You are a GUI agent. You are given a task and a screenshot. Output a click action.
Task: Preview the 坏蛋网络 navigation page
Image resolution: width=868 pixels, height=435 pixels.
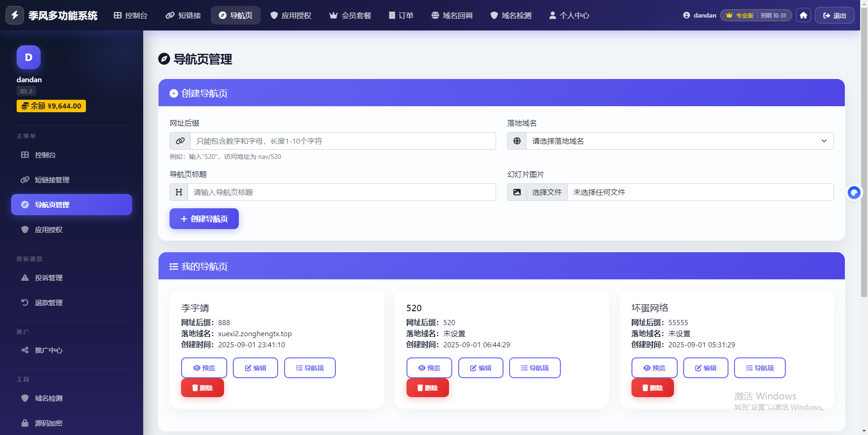point(655,368)
